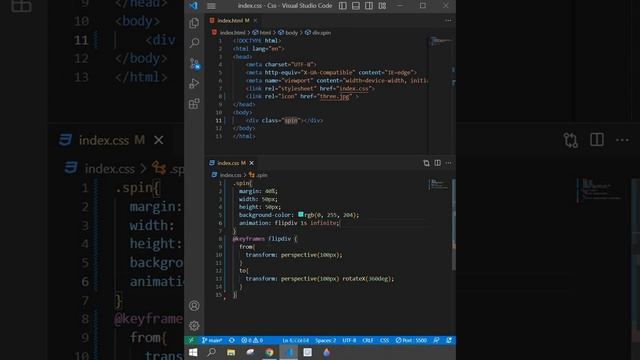The width and height of the screenshot is (640, 360).
Task: Open the Manage gear icon
Action: tap(194, 325)
